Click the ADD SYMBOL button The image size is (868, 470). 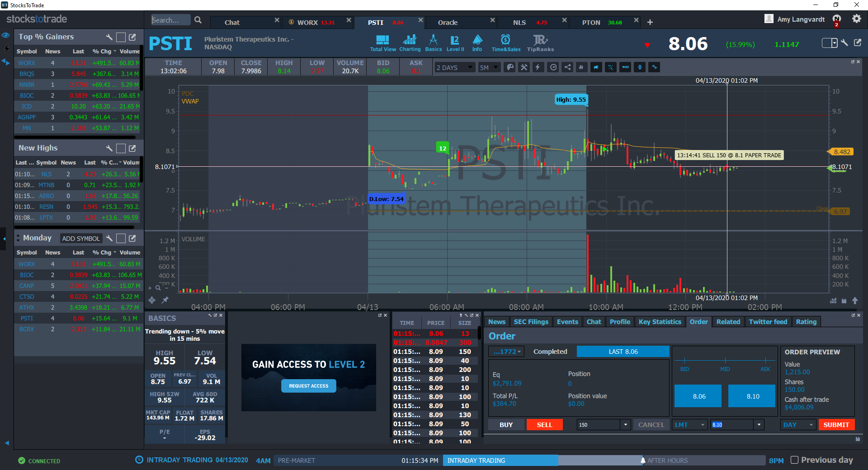click(80, 239)
